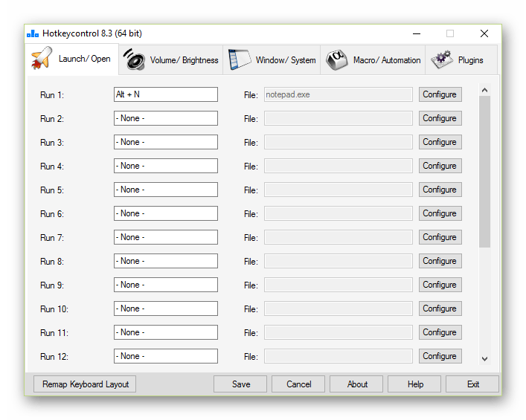This screenshot has height=420, width=526.
Task: Click Configure for Run 4
Action: click(x=440, y=166)
